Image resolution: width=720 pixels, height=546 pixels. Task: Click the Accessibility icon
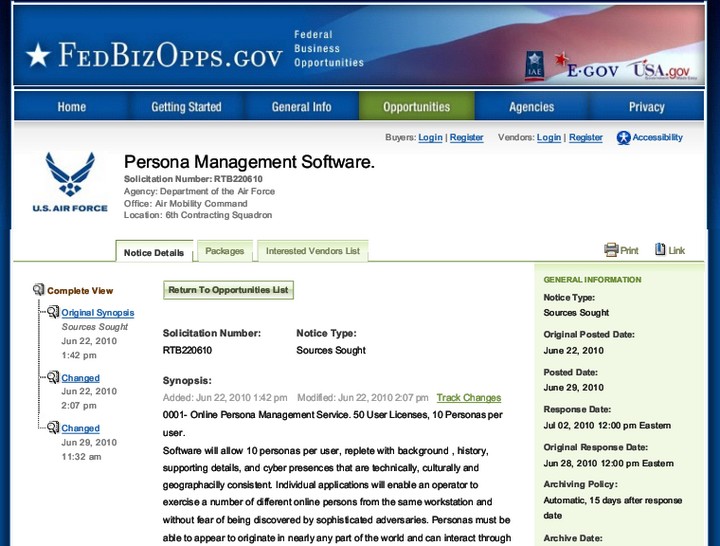[x=623, y=138]
